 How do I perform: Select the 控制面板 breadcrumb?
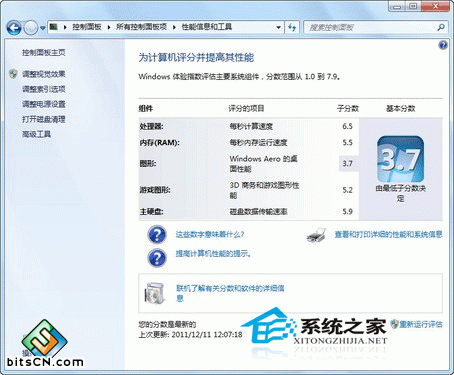[87, 27]
